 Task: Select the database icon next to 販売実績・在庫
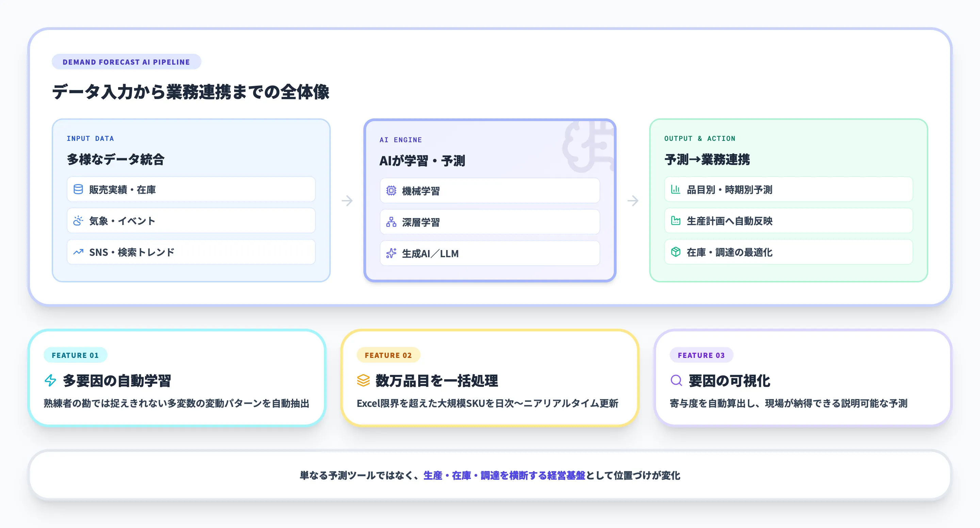tap(78, 189)
